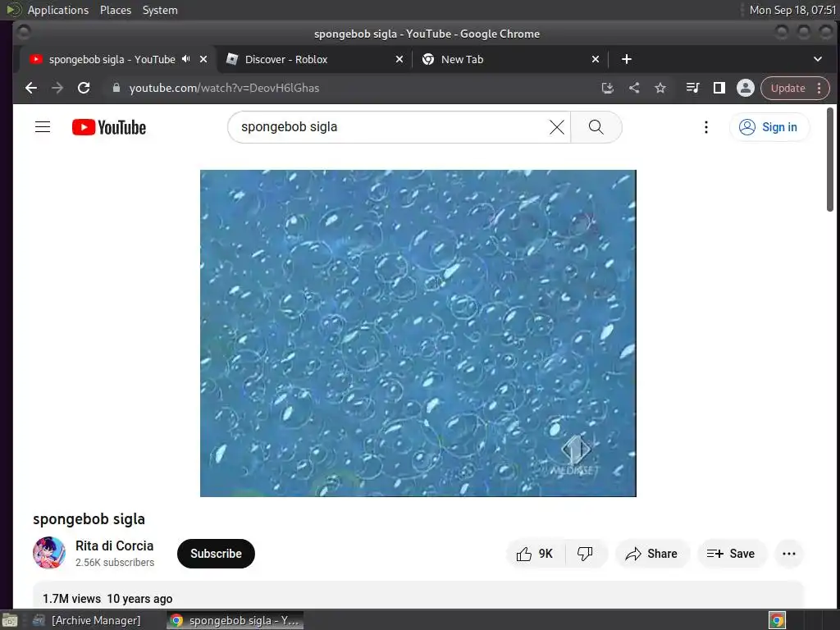Open a new Chrome tab
This screenshot has width=840, height=630.
pyautogui.click(x=626, y=59)
